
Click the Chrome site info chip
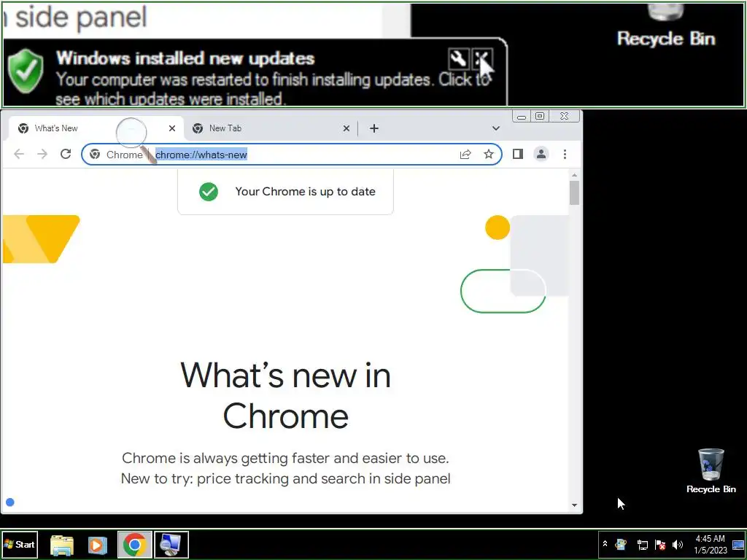click(116, 155)
